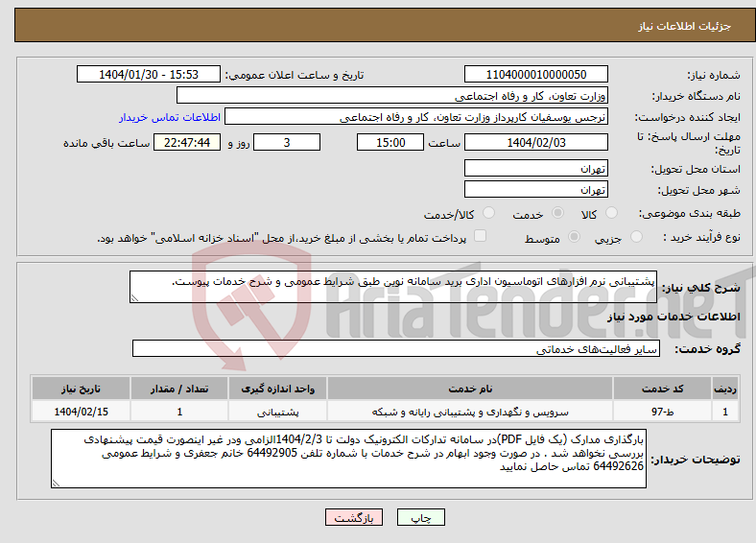This screenshot has width=756, height=543.
Task: Click the طبقه بندی موضوعی label
Action: point(690,213)
